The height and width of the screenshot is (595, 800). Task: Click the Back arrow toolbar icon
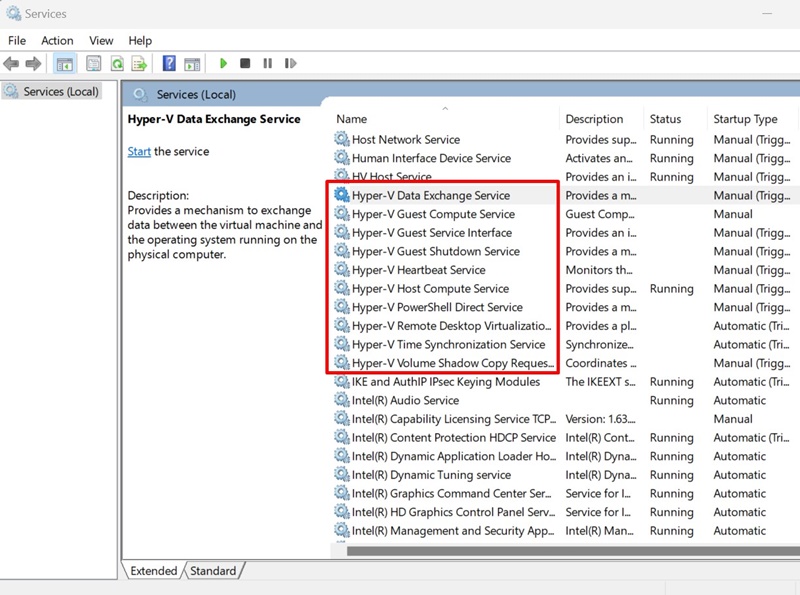(x=11, y=64)
